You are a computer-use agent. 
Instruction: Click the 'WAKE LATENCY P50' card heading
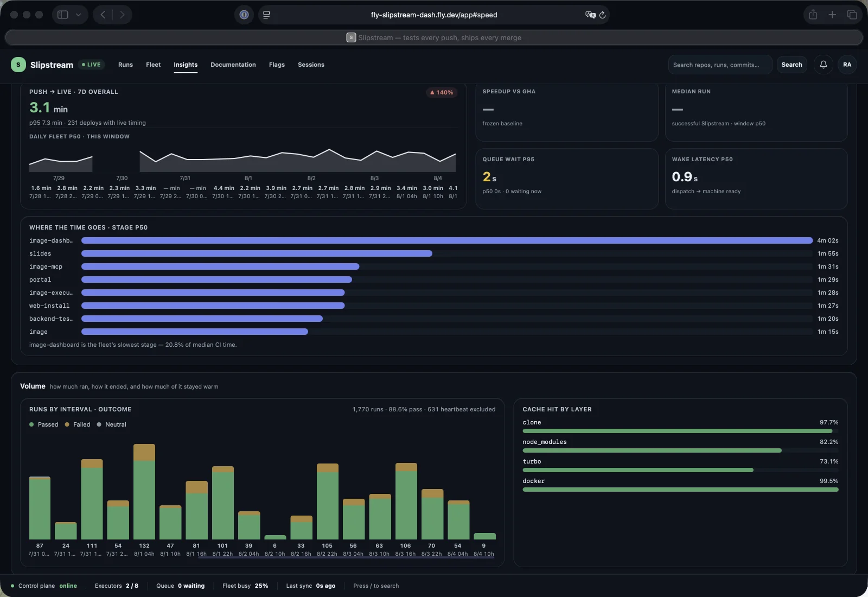(702, 159)
